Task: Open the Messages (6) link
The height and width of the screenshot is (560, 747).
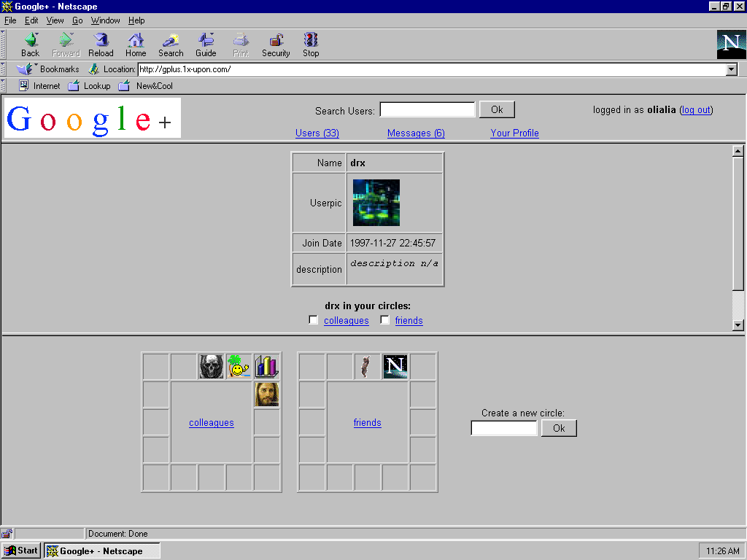Action: click(x=416, y=133)
